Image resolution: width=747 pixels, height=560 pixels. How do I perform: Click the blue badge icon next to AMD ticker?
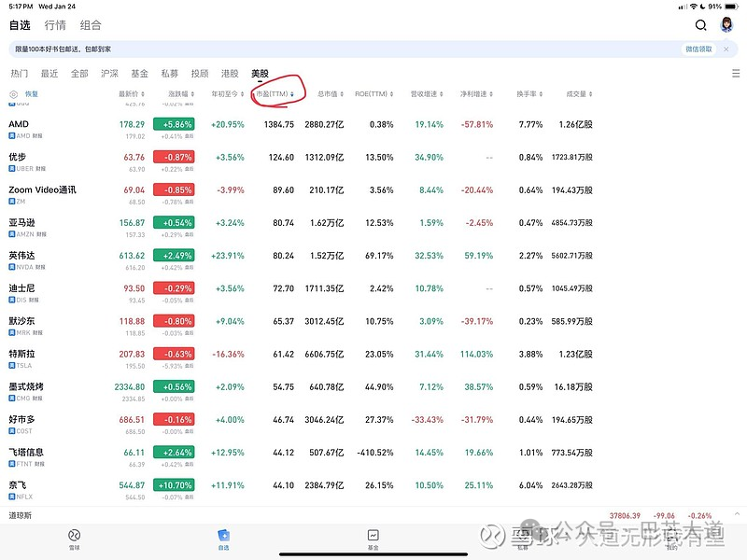[12, 135]
